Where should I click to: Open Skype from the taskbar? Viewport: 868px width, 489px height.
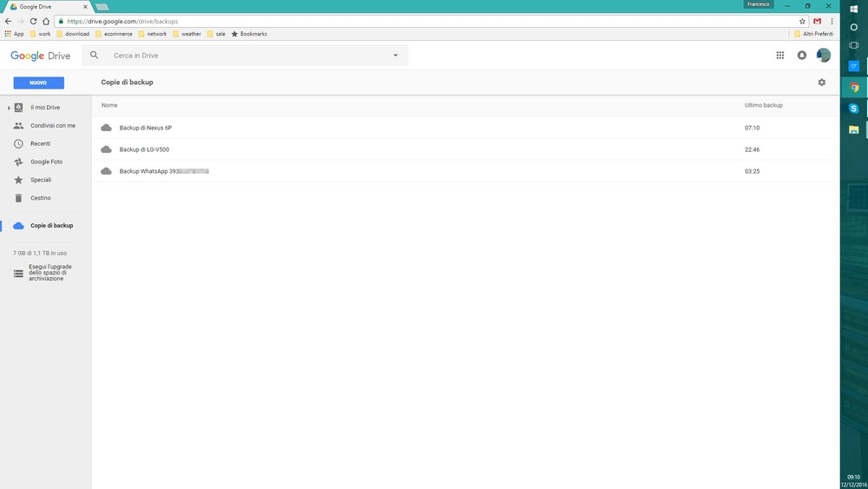tap(853, 109)
